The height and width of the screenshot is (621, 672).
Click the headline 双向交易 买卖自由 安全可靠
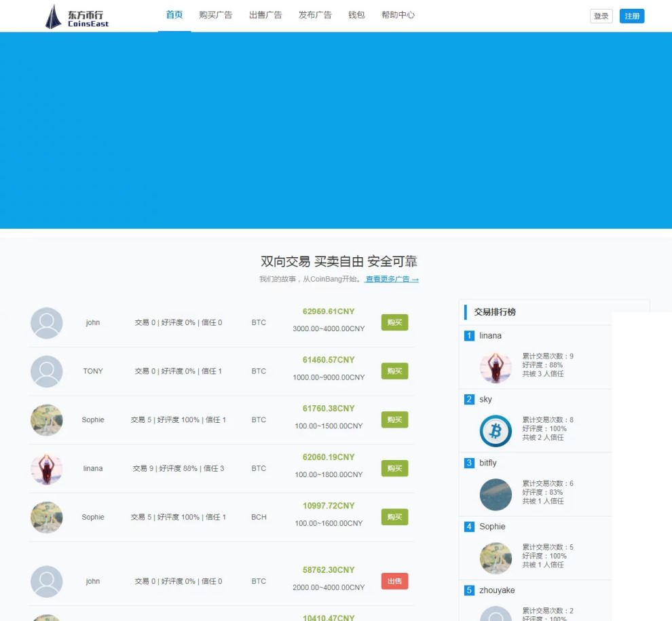point(339,261)
